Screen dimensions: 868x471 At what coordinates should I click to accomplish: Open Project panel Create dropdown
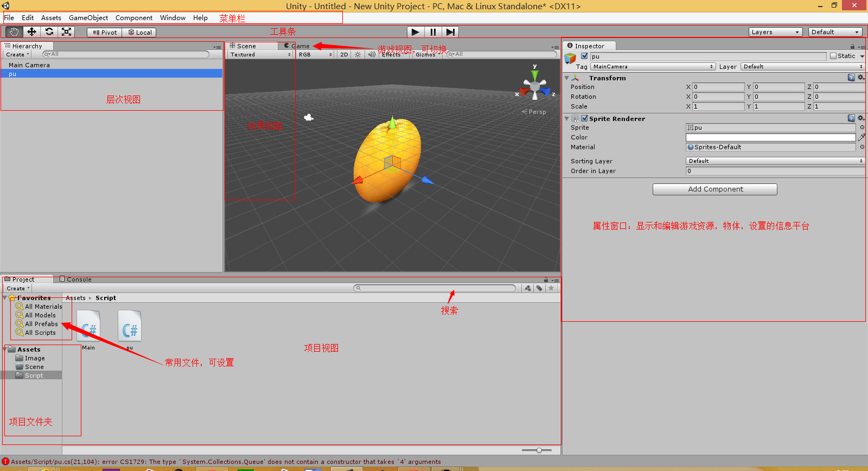click(x=18, y=288)
